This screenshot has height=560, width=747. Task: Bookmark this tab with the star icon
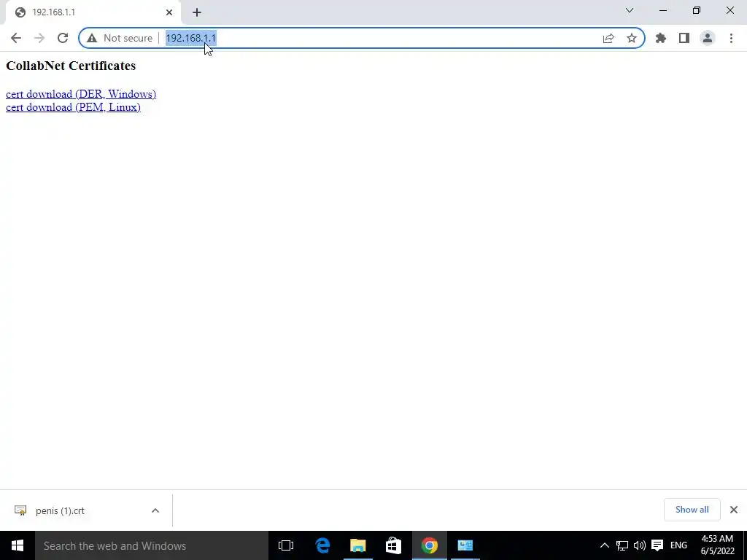tap(632, 38)
